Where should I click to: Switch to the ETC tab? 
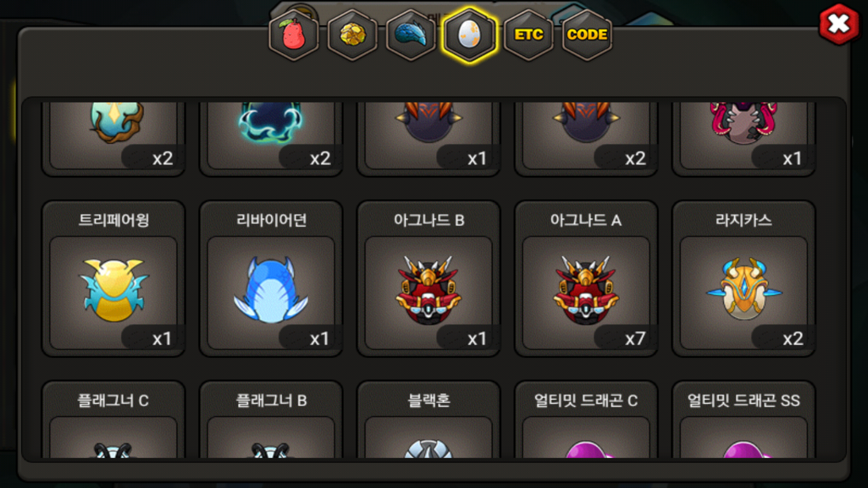(528, 35)
